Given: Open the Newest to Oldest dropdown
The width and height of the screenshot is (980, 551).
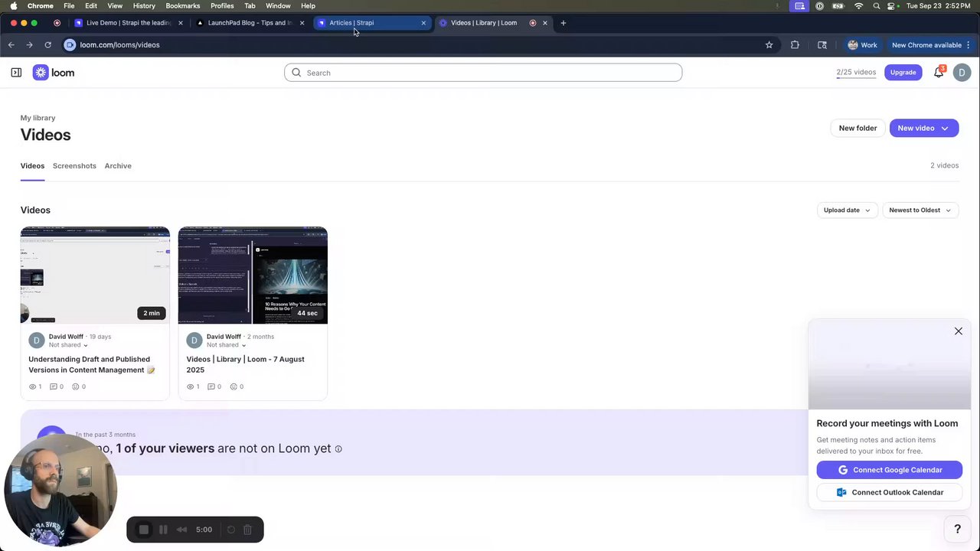Looking at the screenshot, I should pyautogui.click(x=920, y=210).
